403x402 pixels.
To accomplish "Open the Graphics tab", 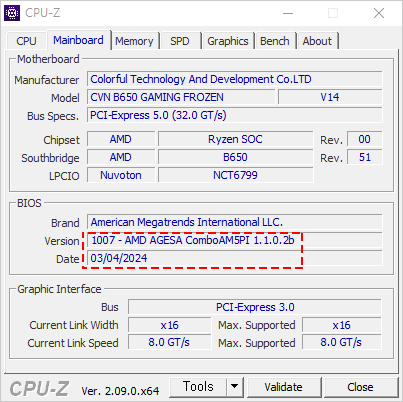I will (x=228, y=41).
